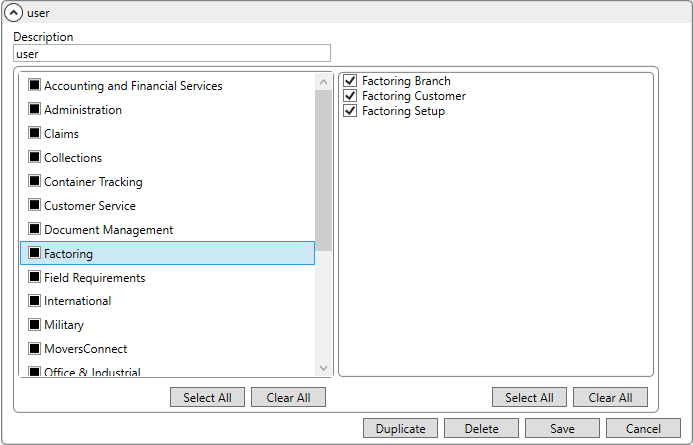Screen dimensions: 693x445
Task: Click the Description text field
Action: (x=171, y=54)
